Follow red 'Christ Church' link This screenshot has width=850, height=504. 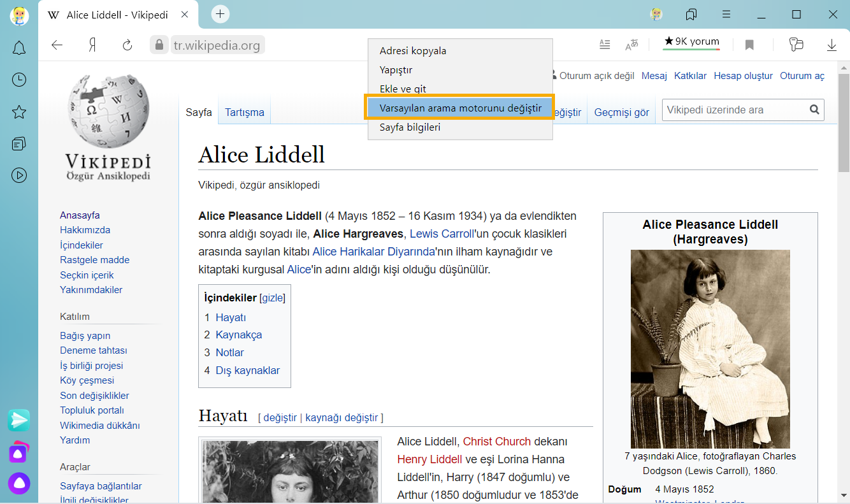(x=496, y=442)
